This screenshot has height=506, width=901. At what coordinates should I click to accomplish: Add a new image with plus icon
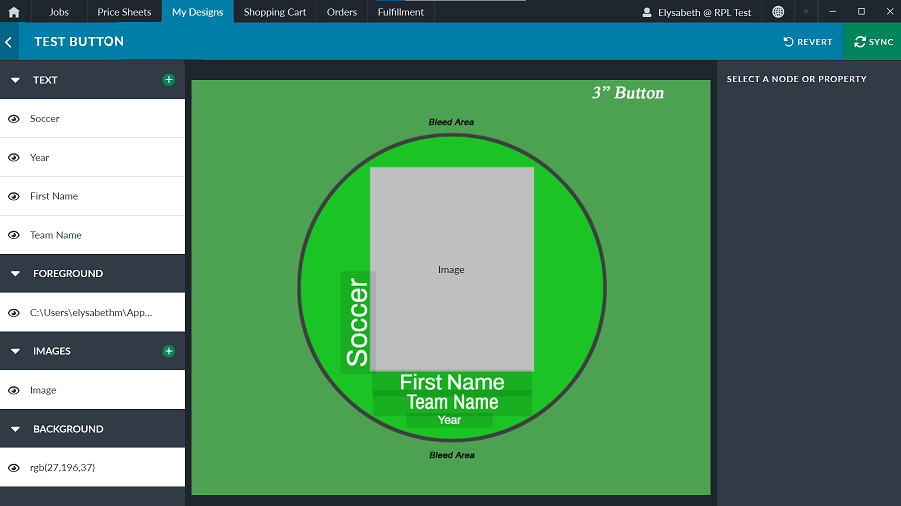[168, 351]
